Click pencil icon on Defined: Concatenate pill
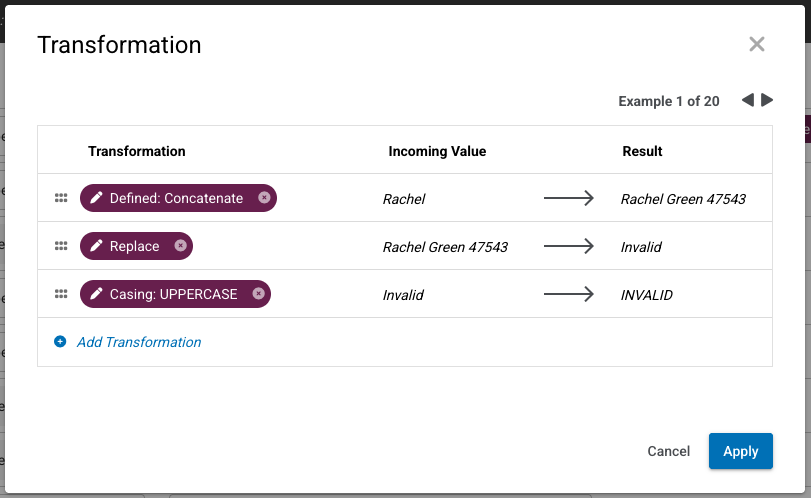This screenshot has width=811, height=498. coord(96,198)
